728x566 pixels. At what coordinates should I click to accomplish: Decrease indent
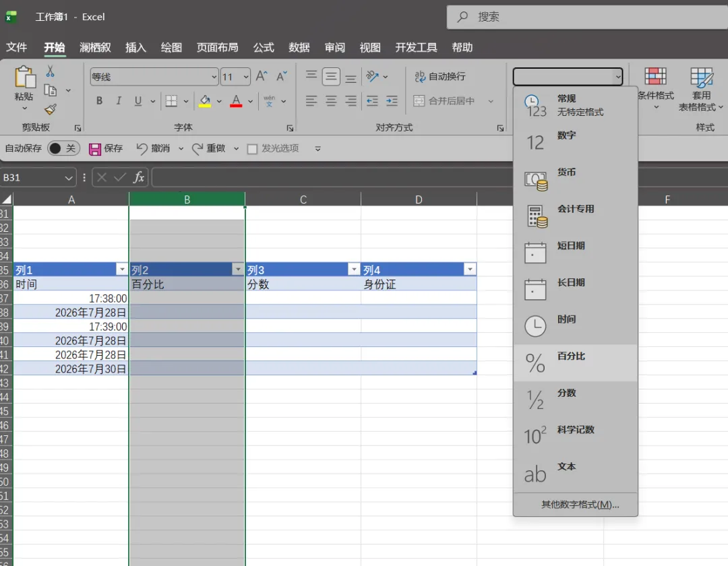(x=372, y=100)
